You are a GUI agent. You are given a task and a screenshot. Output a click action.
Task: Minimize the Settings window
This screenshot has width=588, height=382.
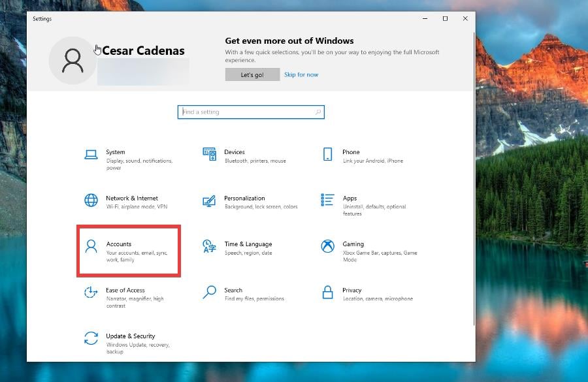pyautogui.click(x=425, y=18)
